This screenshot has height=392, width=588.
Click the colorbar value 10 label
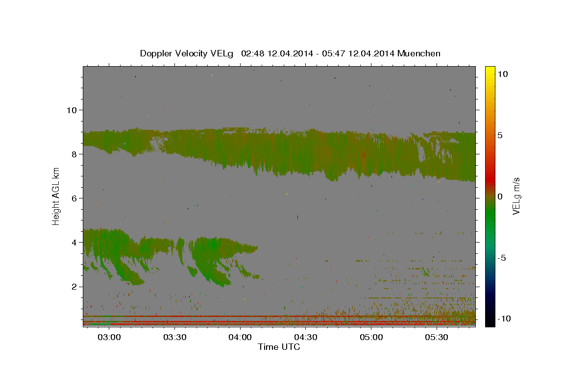(503, 73)
